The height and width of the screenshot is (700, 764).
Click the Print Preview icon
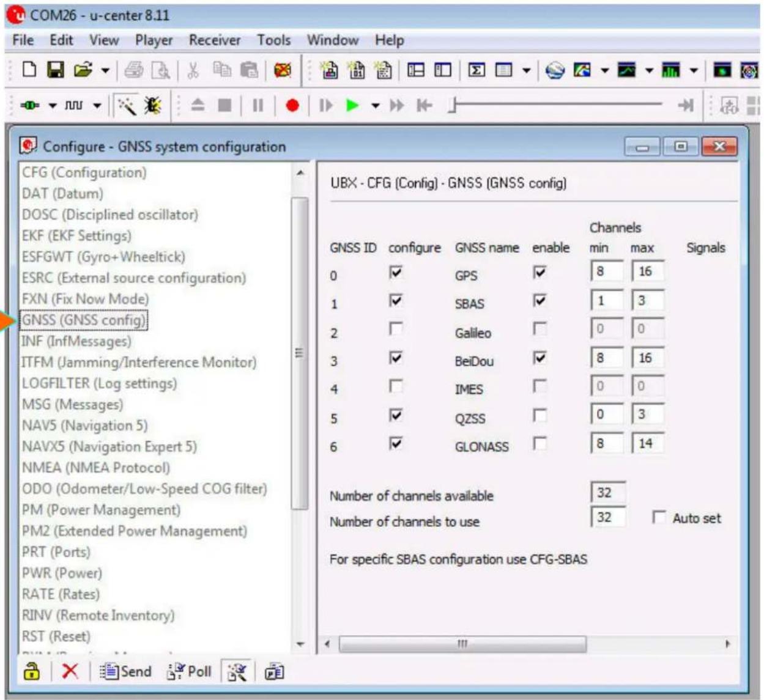[x=161, y=71]
